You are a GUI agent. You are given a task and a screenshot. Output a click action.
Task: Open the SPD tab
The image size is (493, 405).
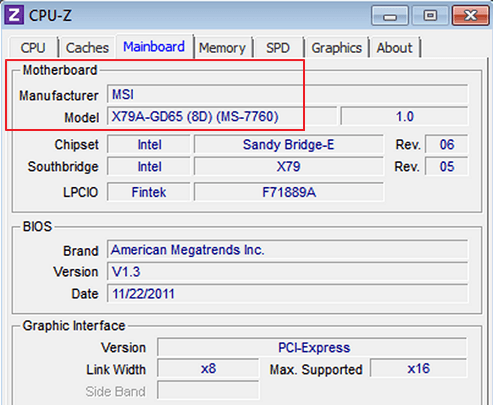pyautogui.click(x=278, y=48)
